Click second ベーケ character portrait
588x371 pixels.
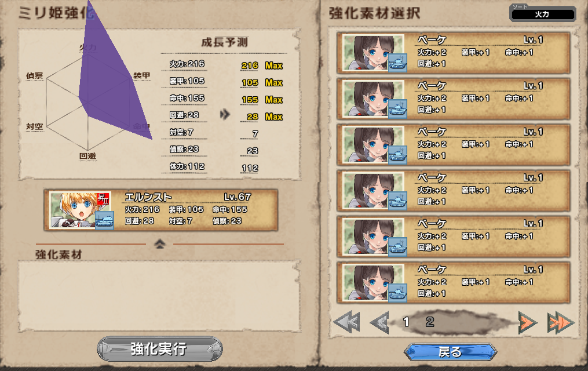click(x=374, y=99)
